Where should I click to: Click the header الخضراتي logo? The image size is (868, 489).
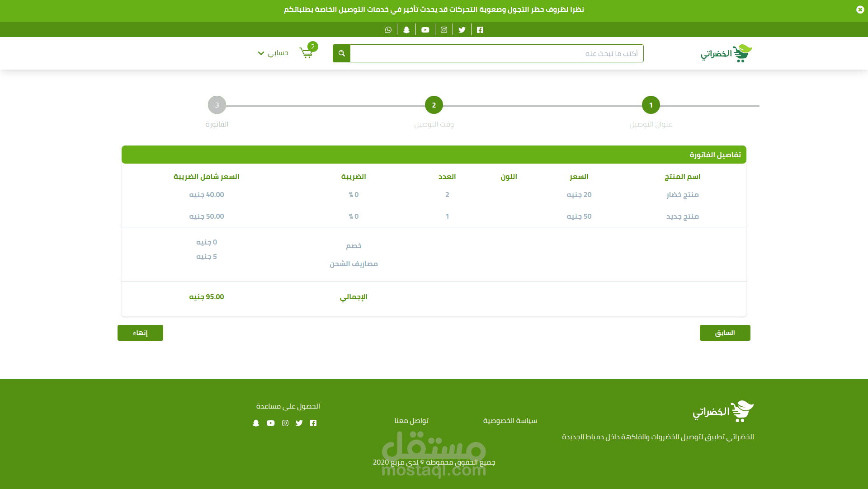[726, 53]
